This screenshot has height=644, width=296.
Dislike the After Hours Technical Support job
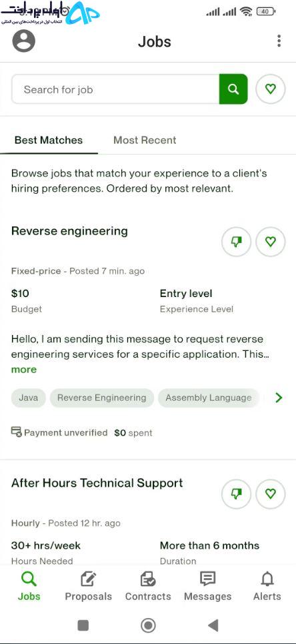tap(236, 494)
